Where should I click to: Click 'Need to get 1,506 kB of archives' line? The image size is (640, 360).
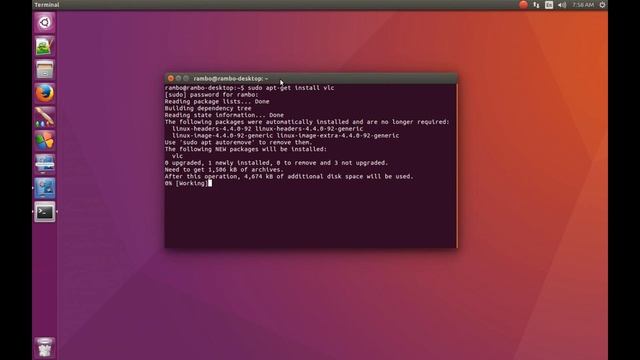224,170
